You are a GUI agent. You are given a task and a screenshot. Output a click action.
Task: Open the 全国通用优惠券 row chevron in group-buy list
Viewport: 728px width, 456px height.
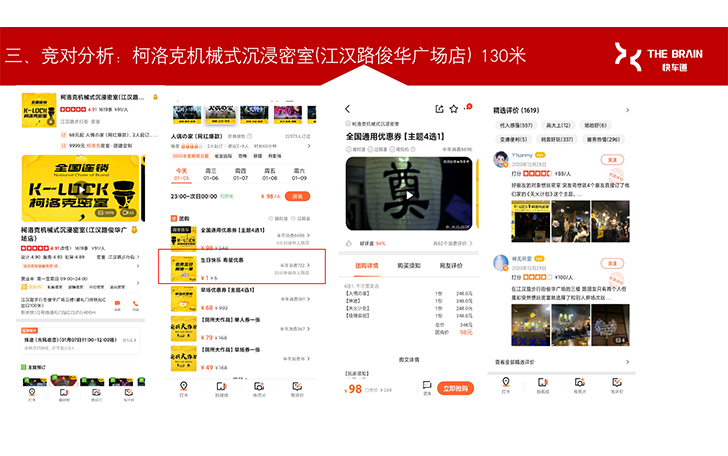pos(308,235)
